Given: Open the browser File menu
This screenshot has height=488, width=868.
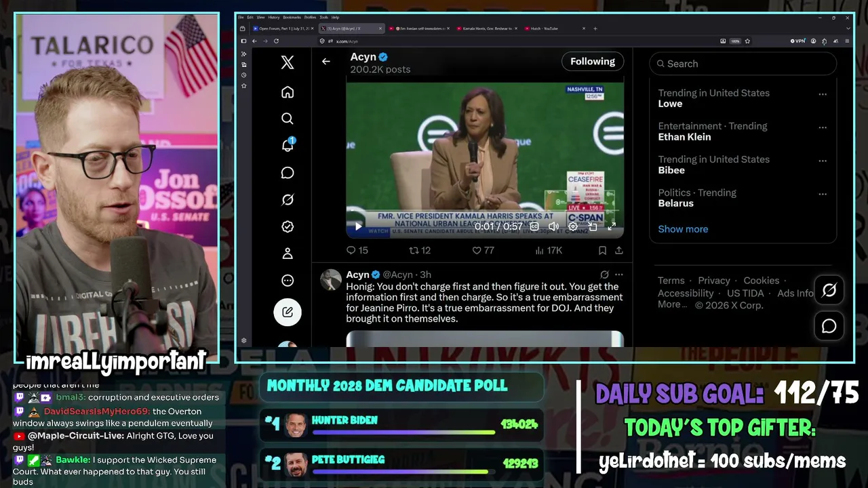Looking at the screenshot, I should [x=241, y=17].
